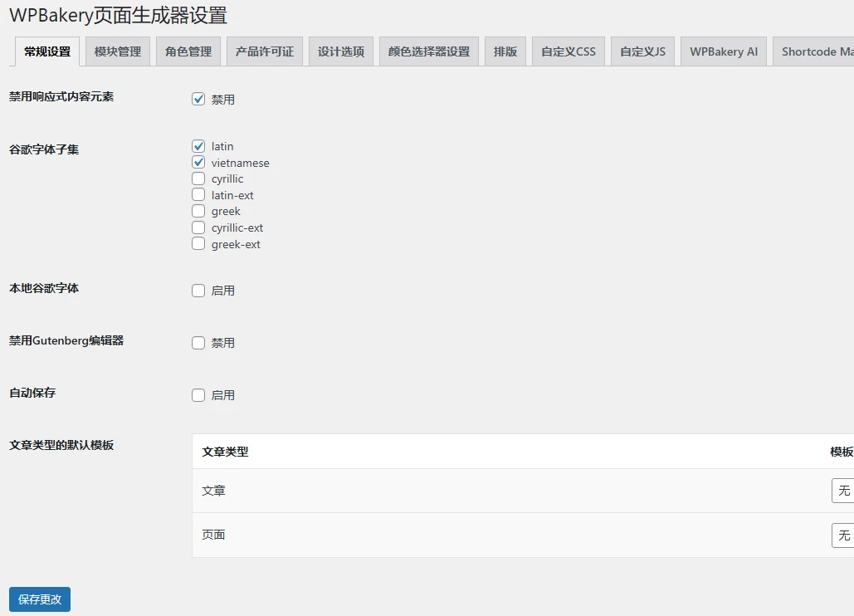The width and height of the screenshot is (854, 616).
Task: Enable 禁用Gutenberg编辑器 option
Action: click(x=198, y=342)
